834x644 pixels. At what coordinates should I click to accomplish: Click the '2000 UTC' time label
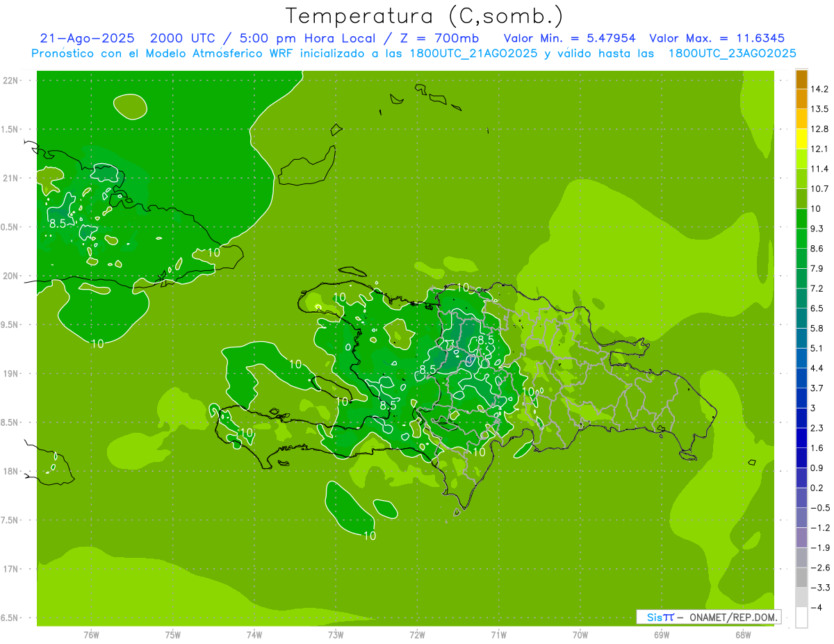[183, 38]
